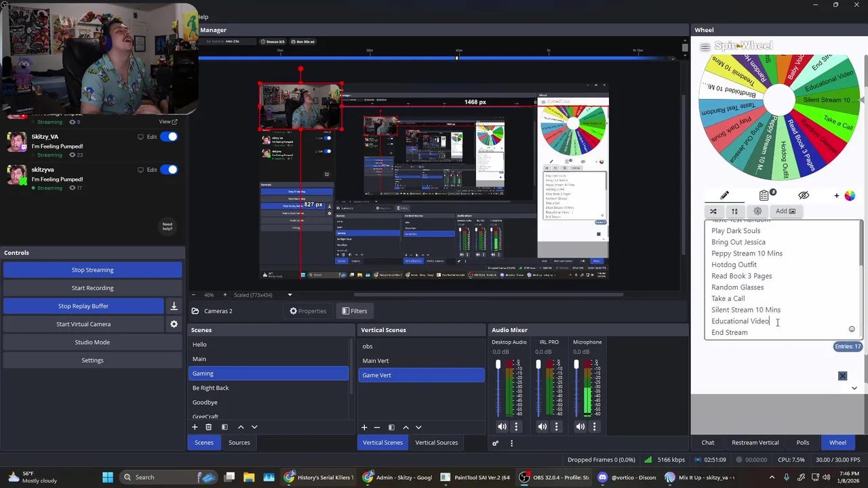Viewport: 868px width, 488px height.
Task: Add new wheel plus icon
Action: tap(836, 195)
